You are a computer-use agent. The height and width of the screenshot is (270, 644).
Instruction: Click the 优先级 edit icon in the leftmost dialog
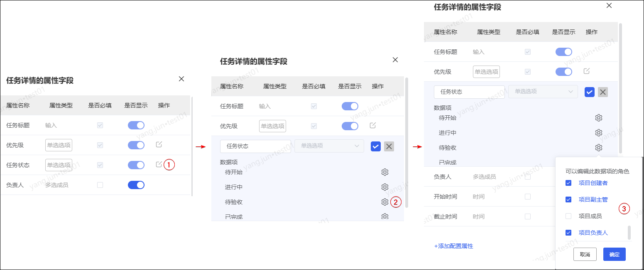point(159,145)
